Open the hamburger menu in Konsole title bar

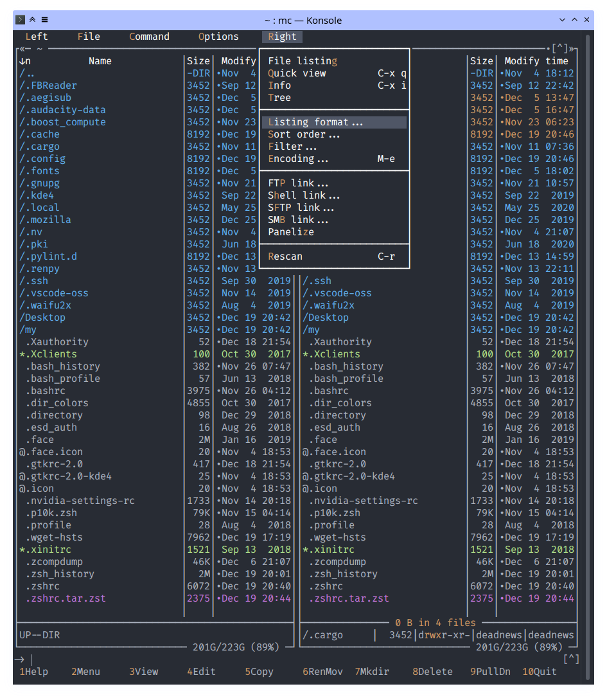pyautogui.click(x=44, y=20)
